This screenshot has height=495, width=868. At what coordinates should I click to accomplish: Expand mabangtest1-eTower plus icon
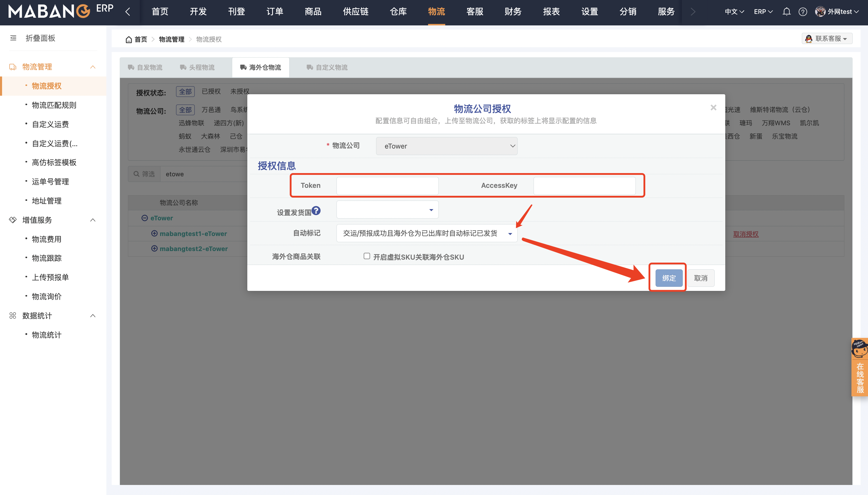click(x=154, y=233)
